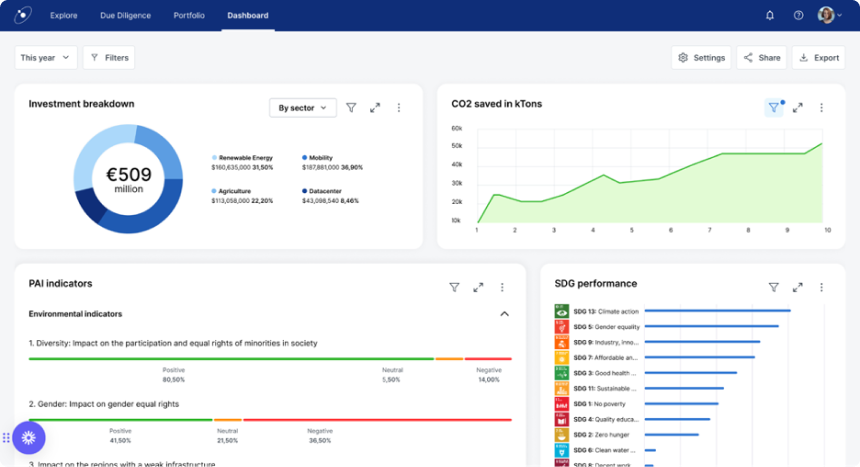860x467 pixels.
Task: Collapse the Environmental indicators section
Action: (x=504, y=314)
